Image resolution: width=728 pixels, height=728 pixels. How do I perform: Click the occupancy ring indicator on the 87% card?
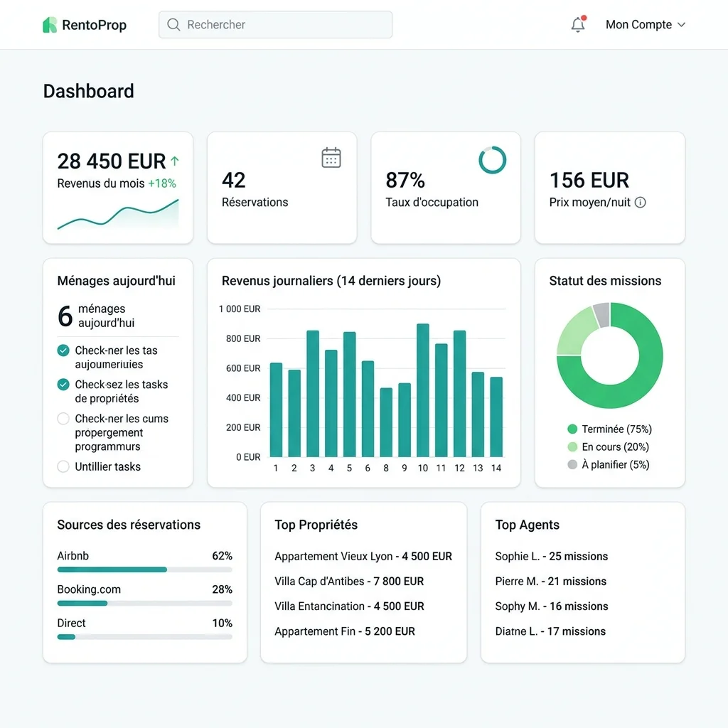tap(494, 160)
